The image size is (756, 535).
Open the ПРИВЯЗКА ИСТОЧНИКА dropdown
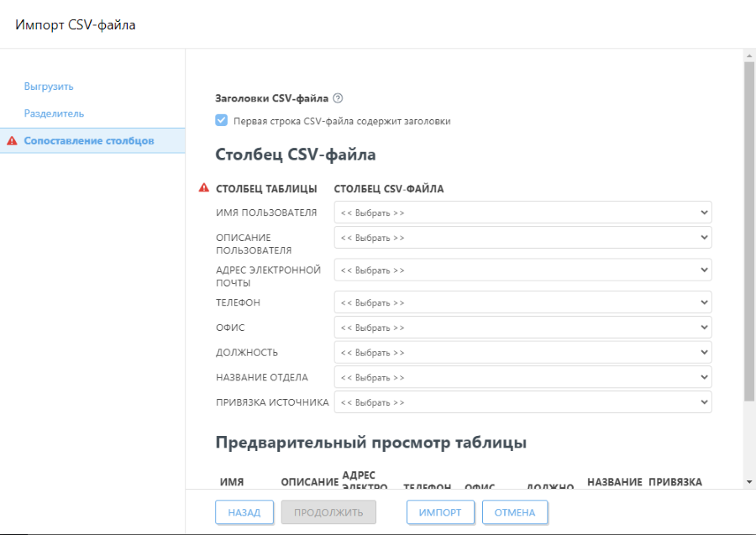tap(522, 402)
